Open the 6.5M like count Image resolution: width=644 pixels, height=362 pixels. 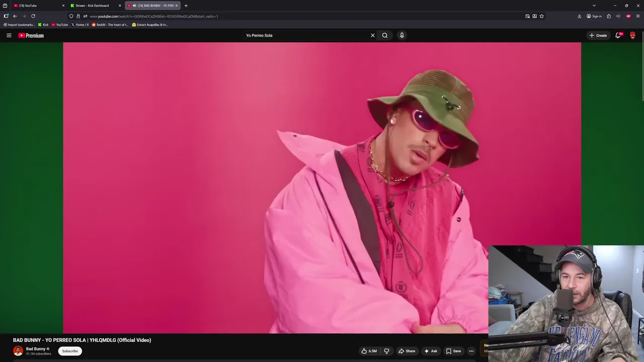pyautogui.click(x=373, y=351)
